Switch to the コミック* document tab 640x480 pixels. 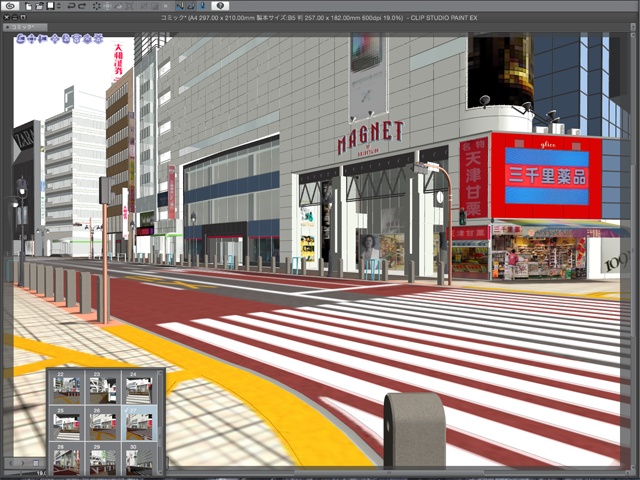point(24,27)
